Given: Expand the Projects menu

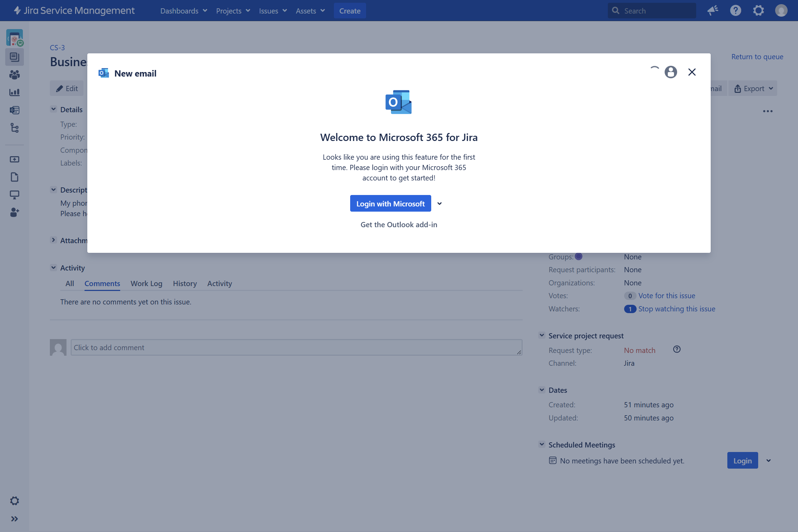Looking at the screenshot, I should (x=233, y=11).
